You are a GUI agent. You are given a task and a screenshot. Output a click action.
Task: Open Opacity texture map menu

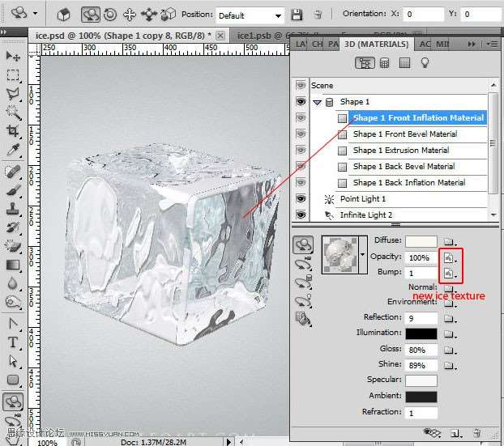pyautogui.click(x=450, y=257)
